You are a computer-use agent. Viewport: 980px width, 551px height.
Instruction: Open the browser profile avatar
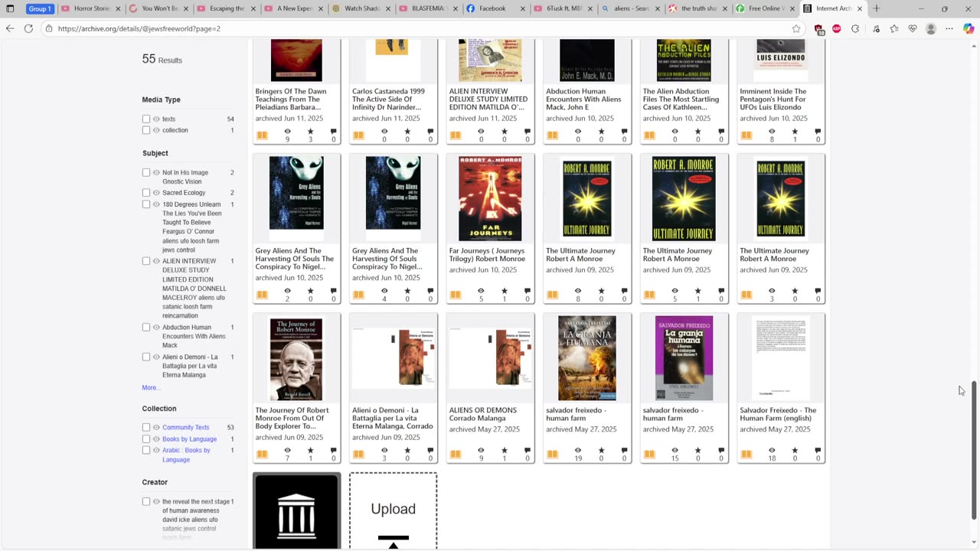(931, 28)
